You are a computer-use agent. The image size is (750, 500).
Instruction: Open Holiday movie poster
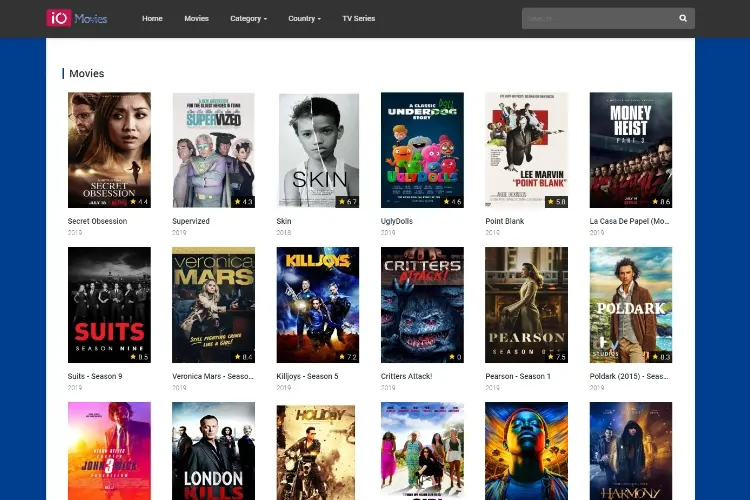318,451
